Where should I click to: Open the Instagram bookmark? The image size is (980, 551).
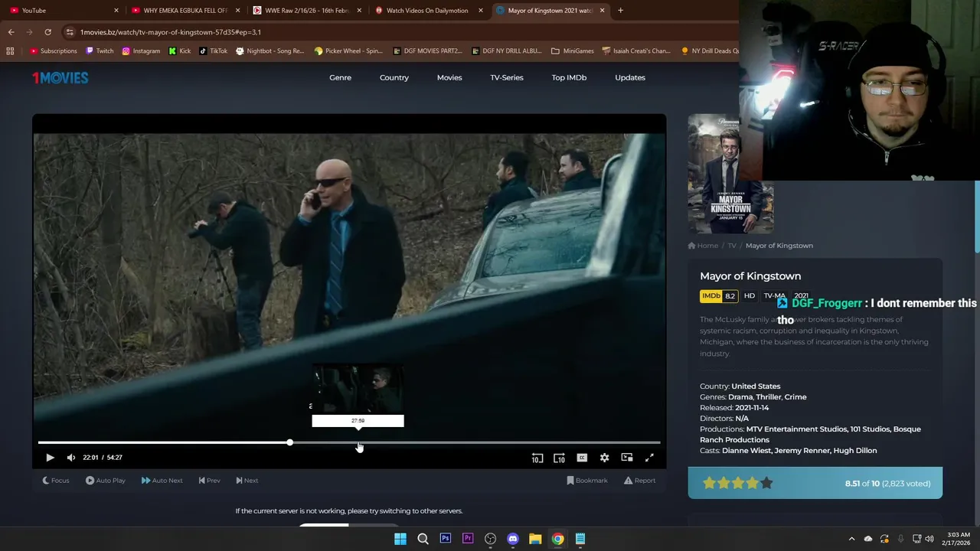(141, 51)
